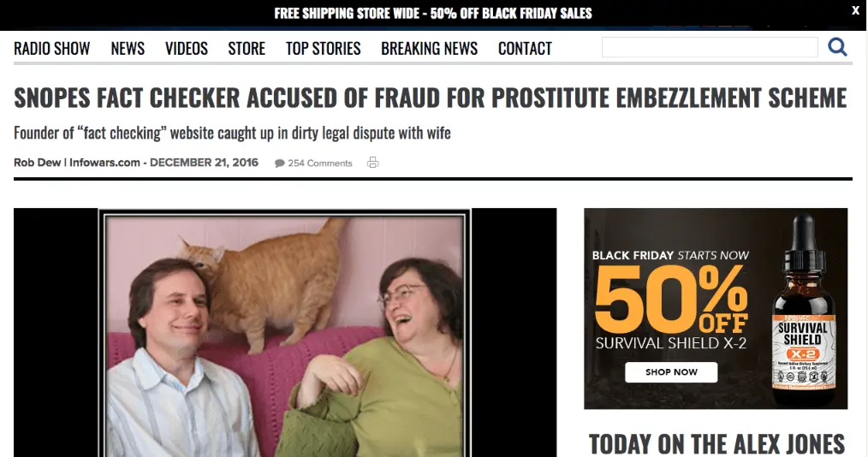Screen dimensions: 868x457
Task: Click the author name Rob Dew
Action: click(x=37, y=163)
